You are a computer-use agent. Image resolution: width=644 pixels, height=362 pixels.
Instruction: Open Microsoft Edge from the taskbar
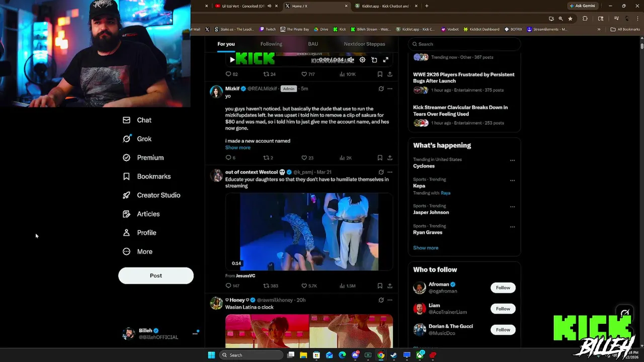(x=342, y=355)
